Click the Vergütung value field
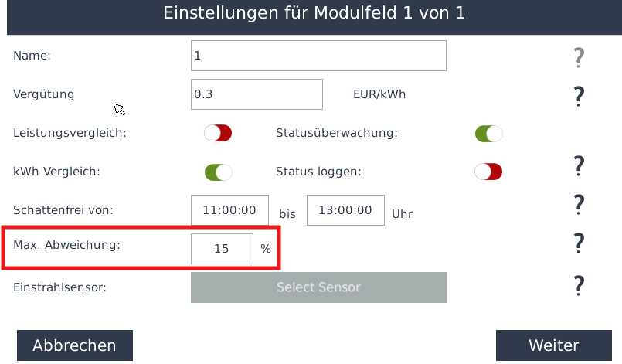 256,94
